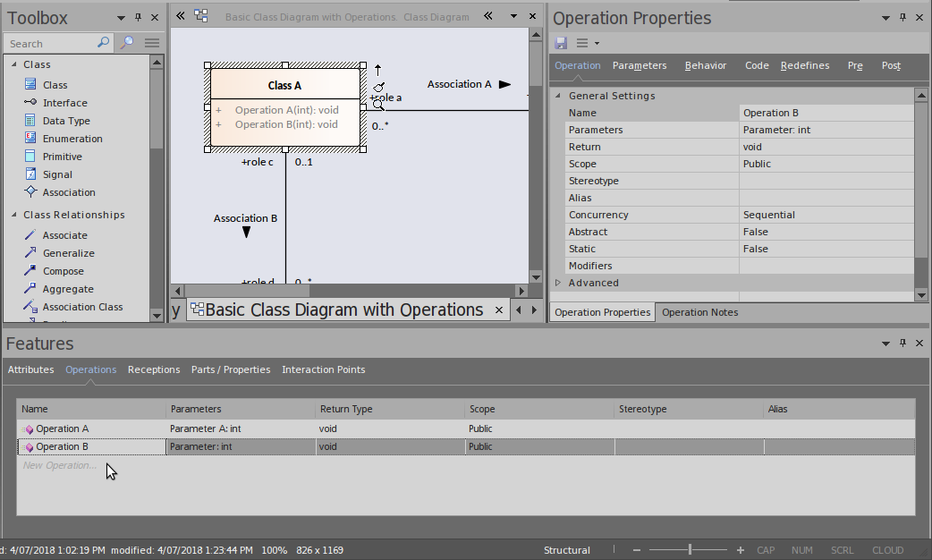Select the Generalize relationship tool
The height and width of the screenshot is (560, 932).
coord(68,253)
